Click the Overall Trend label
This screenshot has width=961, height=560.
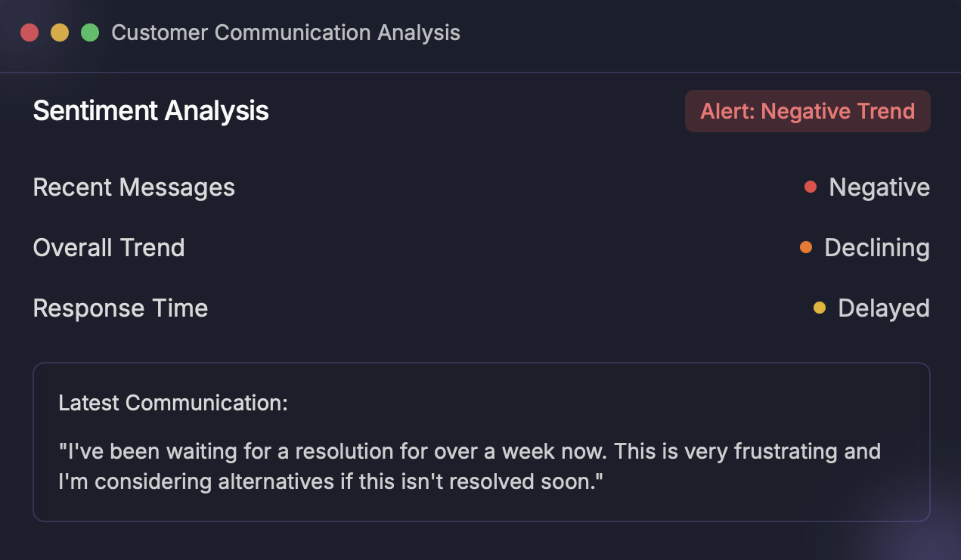tap(109, 247)
